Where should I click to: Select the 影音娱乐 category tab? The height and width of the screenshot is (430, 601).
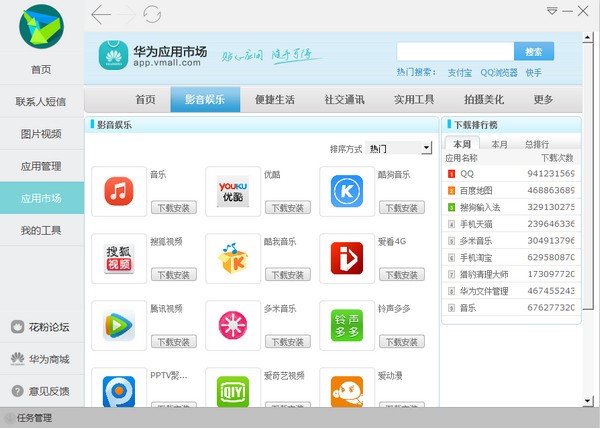(205, 100)
